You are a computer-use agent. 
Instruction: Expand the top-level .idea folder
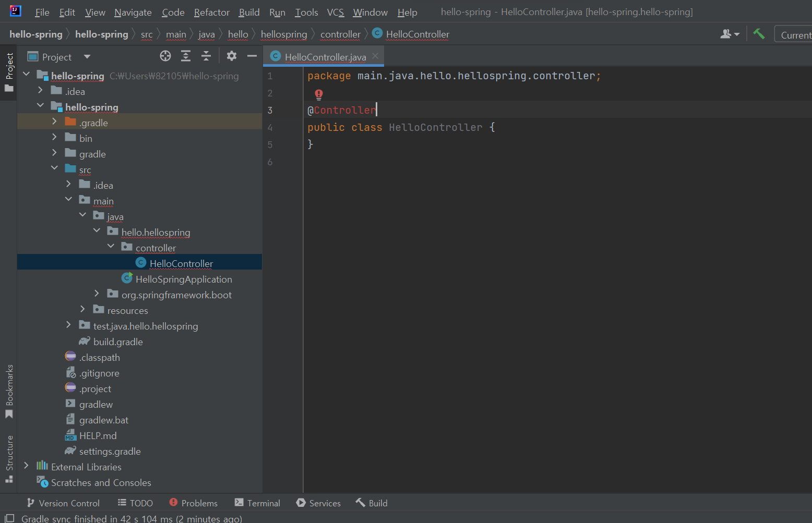point(41,90)
